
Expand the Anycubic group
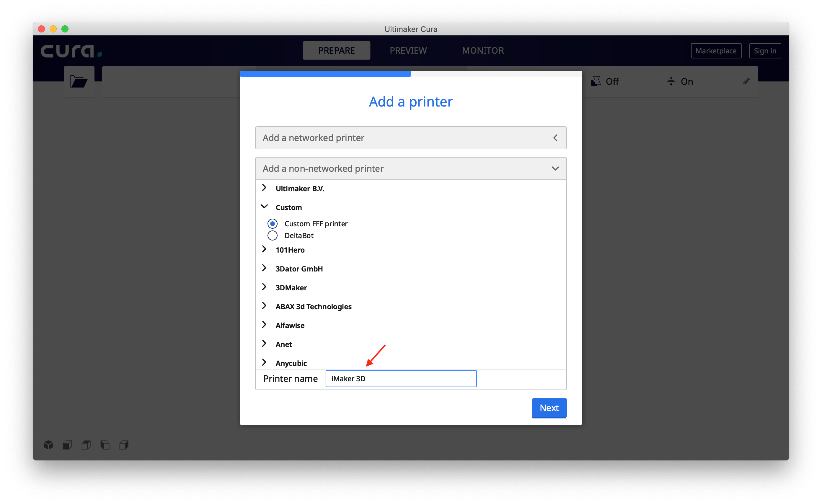coord(264,363)
